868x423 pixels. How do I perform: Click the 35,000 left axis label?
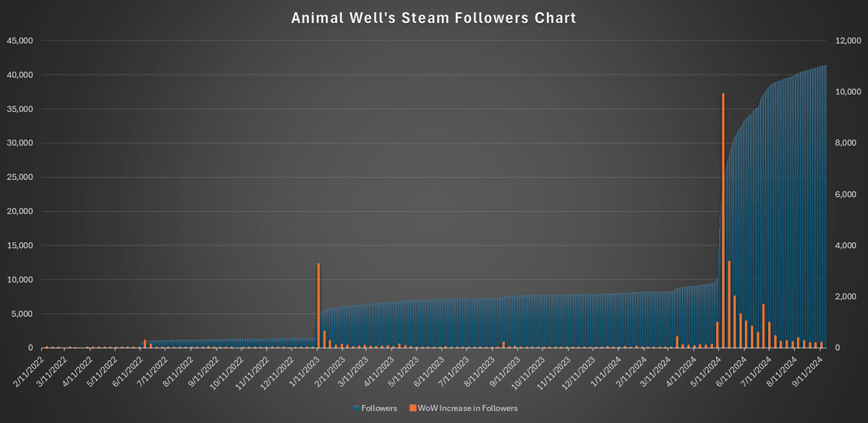coord(20,109)
